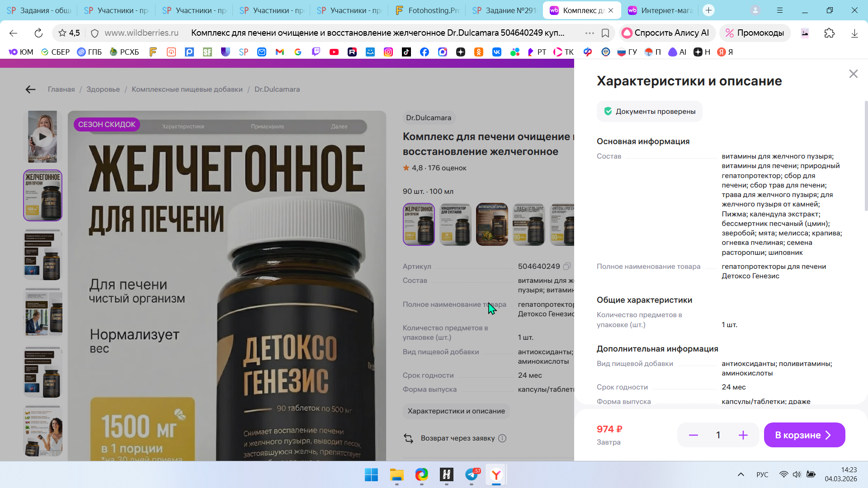Open the Комплексные пищевые добавки breadcrumb link
Screen dimensions: 868x488
[x=187, y=89]
